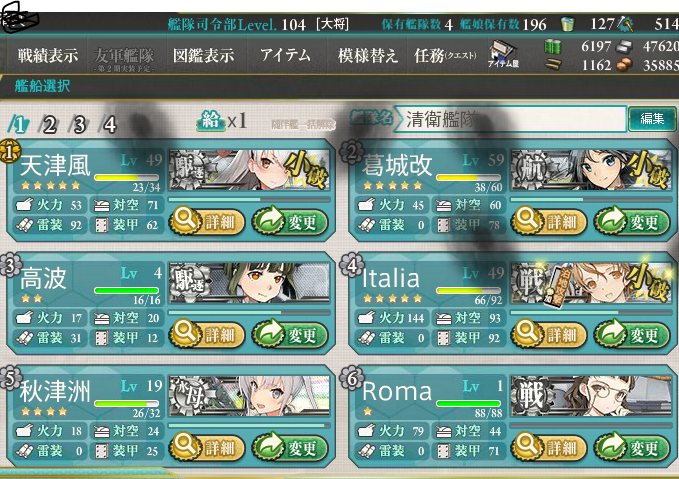
Task: Switch to fleet number 2 tab
Action: (x=48, y=125)
